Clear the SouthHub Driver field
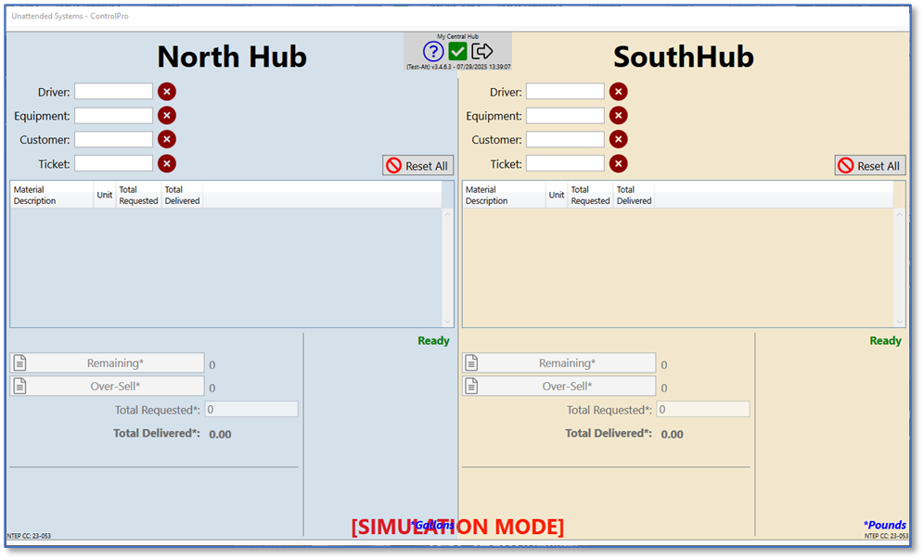Screen dimensions: 924x560 619,92
